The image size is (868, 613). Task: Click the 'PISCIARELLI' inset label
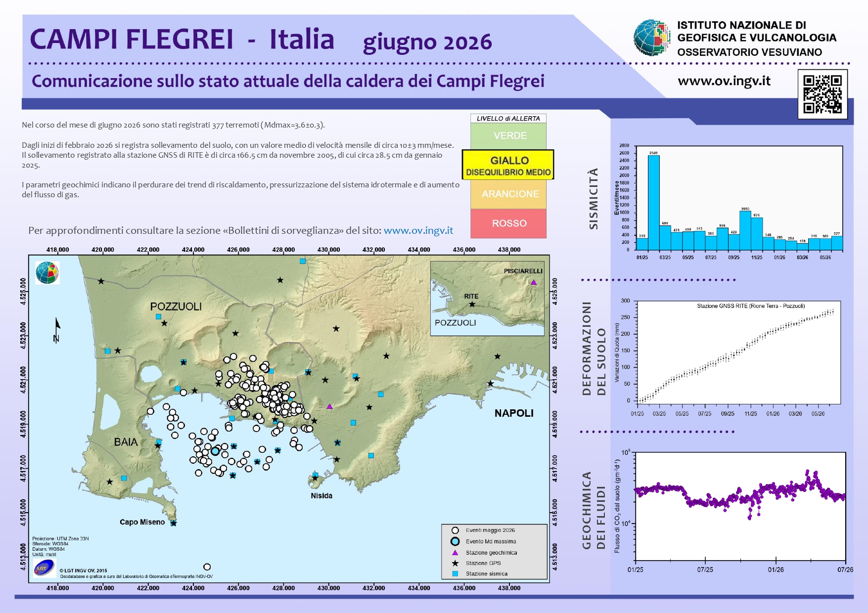(523, 271)
